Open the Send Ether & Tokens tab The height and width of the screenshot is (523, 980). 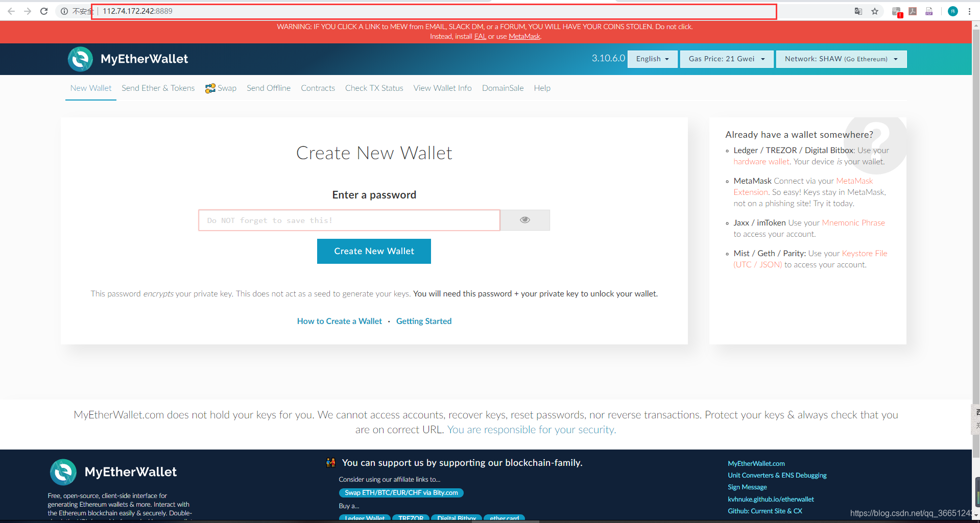158,88
